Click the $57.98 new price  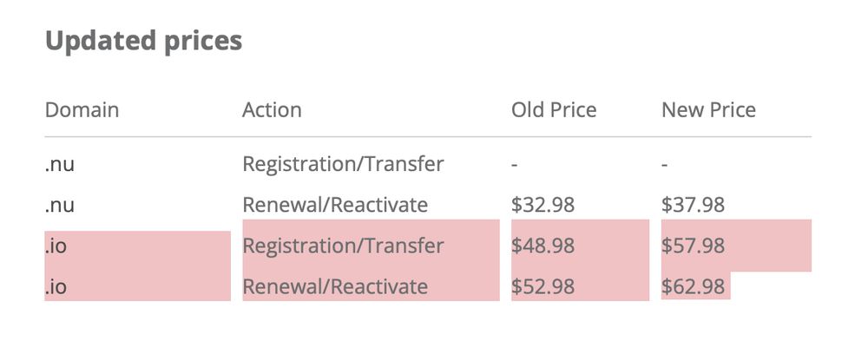[693, 246]
